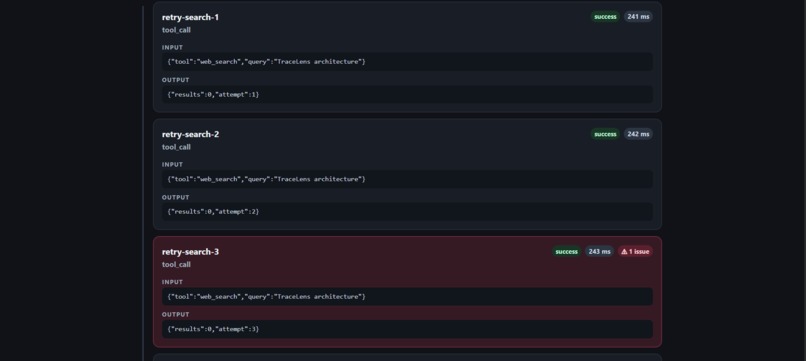This screenshot has height=361, width=806.
Task: Open the 1 issue warning badge
Action: coord(635,251)
